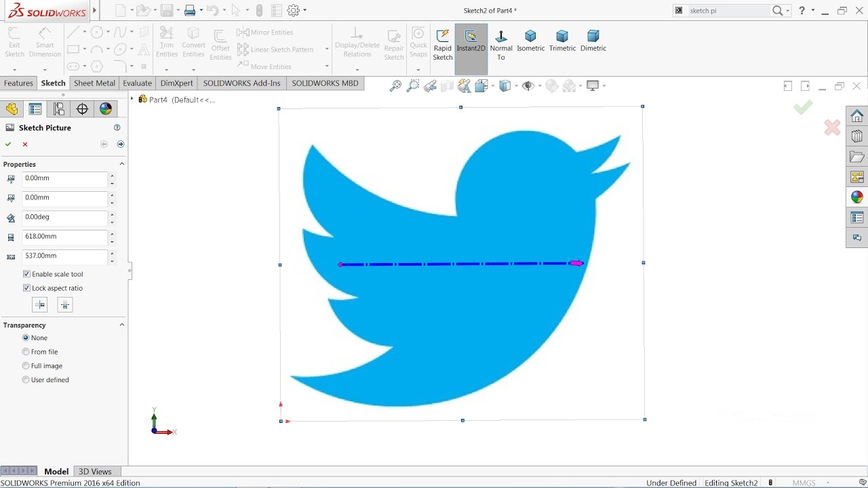Screen dimensions: 868x488
Task: Collapse the Transparency section
Action: click(x=122, y=325)
